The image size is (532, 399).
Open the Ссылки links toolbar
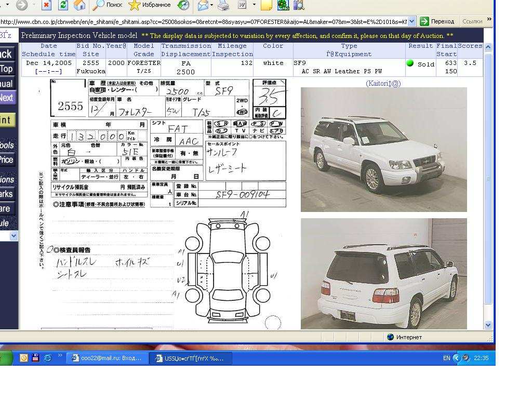point(472,21)
